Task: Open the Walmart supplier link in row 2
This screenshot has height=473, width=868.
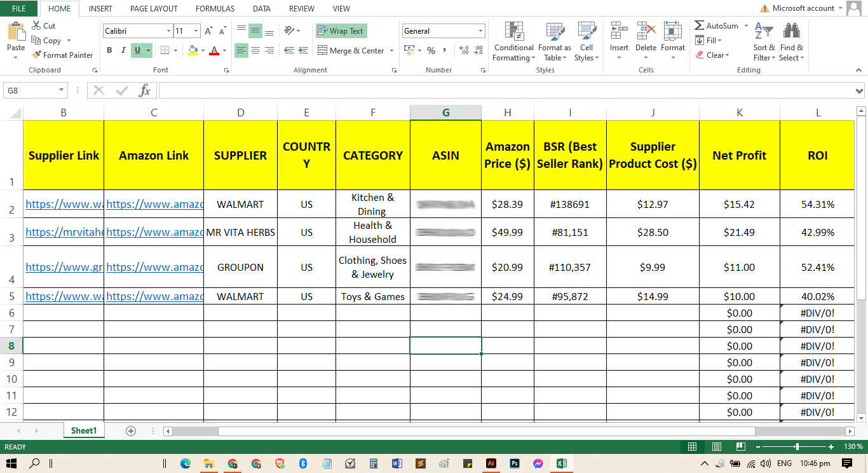Action: [x=64, y=204]
